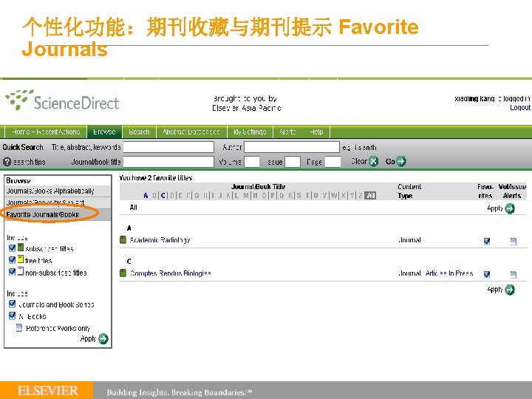Select Journals/Books by Subject in Browse
The image size is (532, 399).
(46, 202)
